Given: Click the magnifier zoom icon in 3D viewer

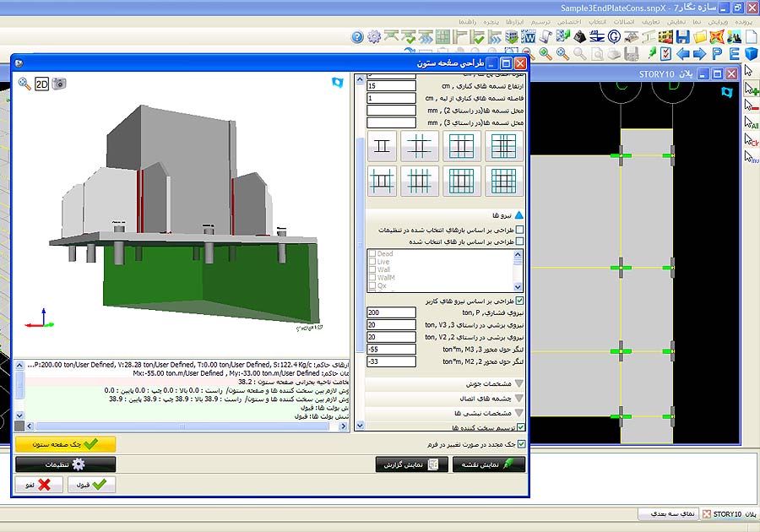Looking at the screenshot, I should 24,84.
